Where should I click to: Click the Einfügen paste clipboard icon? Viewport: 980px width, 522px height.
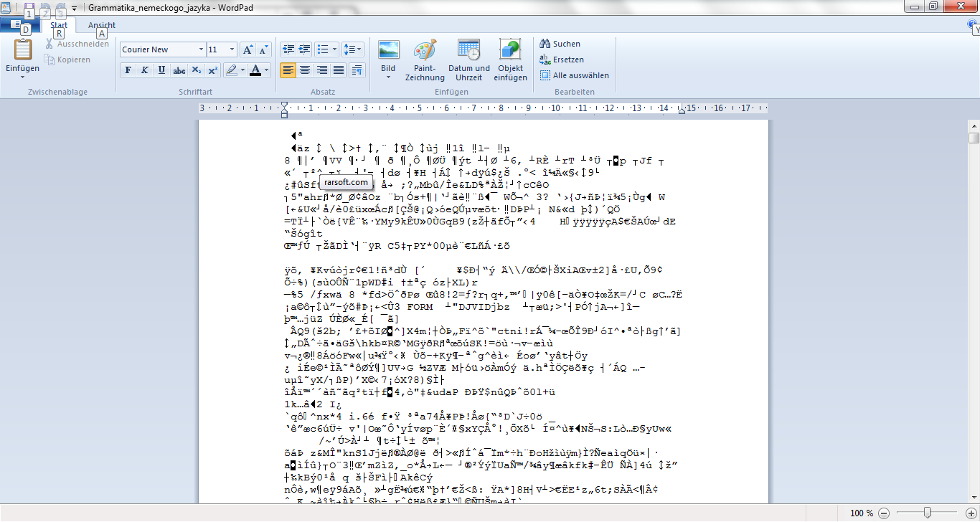(23, 50)
